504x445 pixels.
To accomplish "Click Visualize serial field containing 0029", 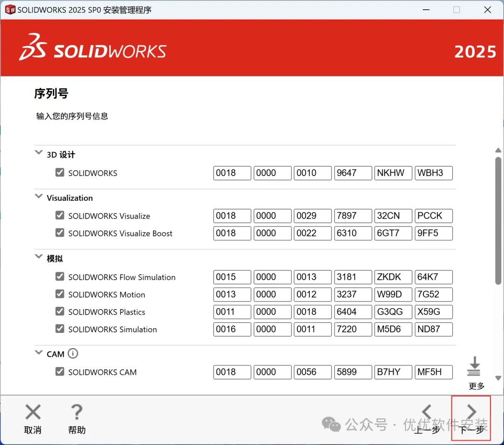I will 312,216.
